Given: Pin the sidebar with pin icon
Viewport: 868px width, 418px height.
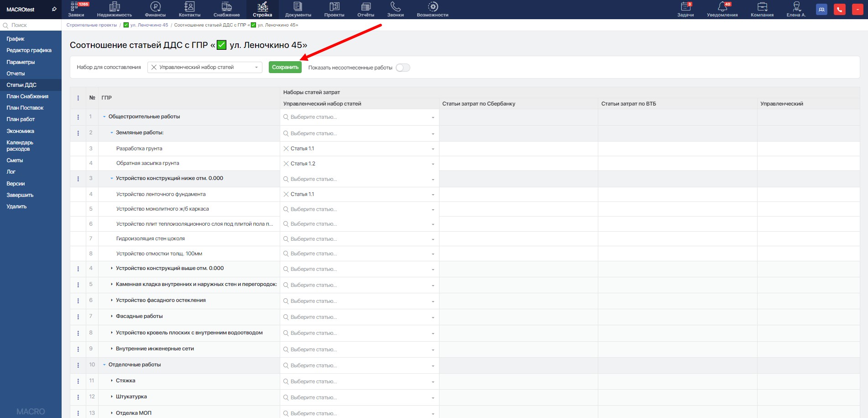Looking at the screenshot, I should (x=54, y=9).
